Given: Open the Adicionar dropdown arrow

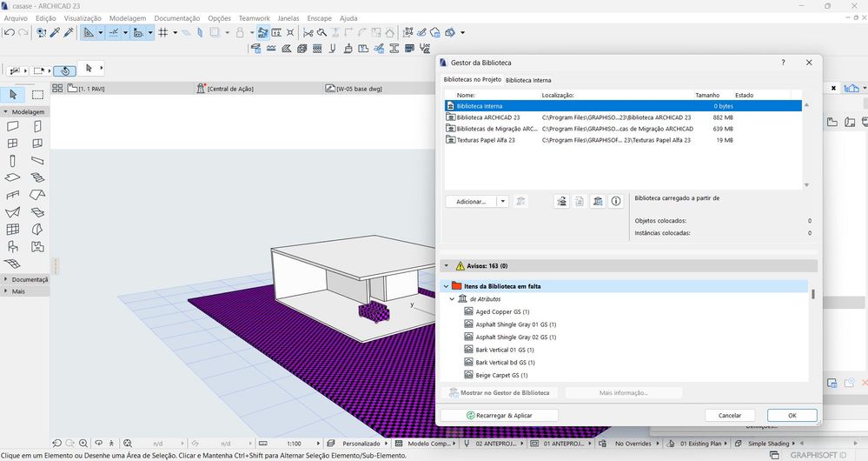Looking at the screenshot, I should click(x=502, y=201).
